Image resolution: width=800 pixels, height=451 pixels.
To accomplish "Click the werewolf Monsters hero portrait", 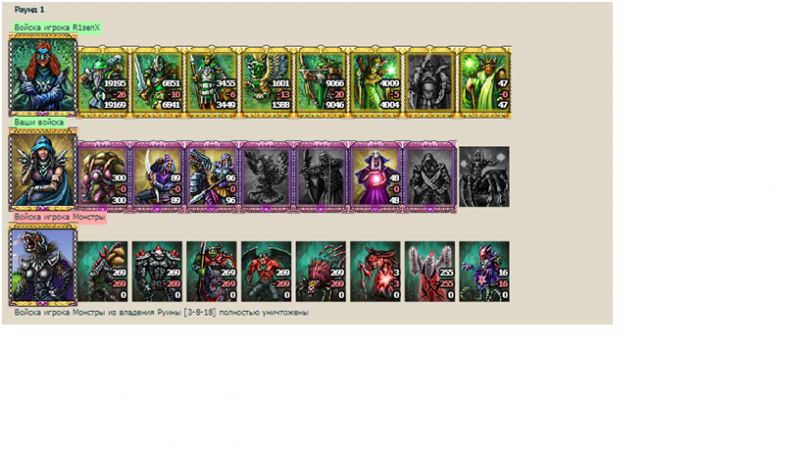I will [x=43, y=265].
